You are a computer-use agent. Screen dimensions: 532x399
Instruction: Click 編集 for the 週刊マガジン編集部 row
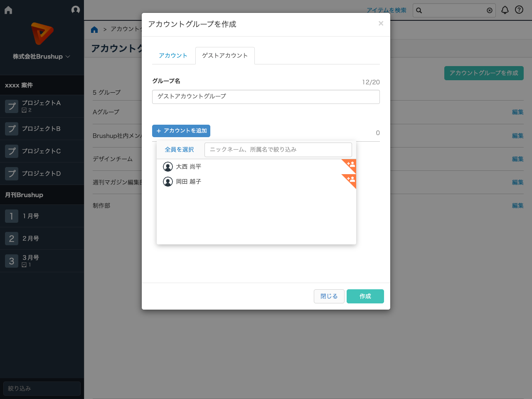[518, 182]
